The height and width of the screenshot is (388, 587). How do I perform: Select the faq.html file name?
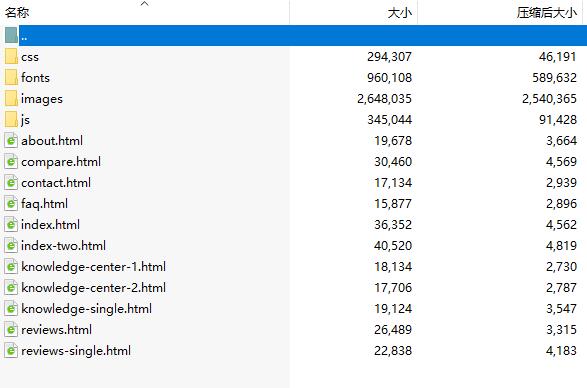[x=45, y=204]
